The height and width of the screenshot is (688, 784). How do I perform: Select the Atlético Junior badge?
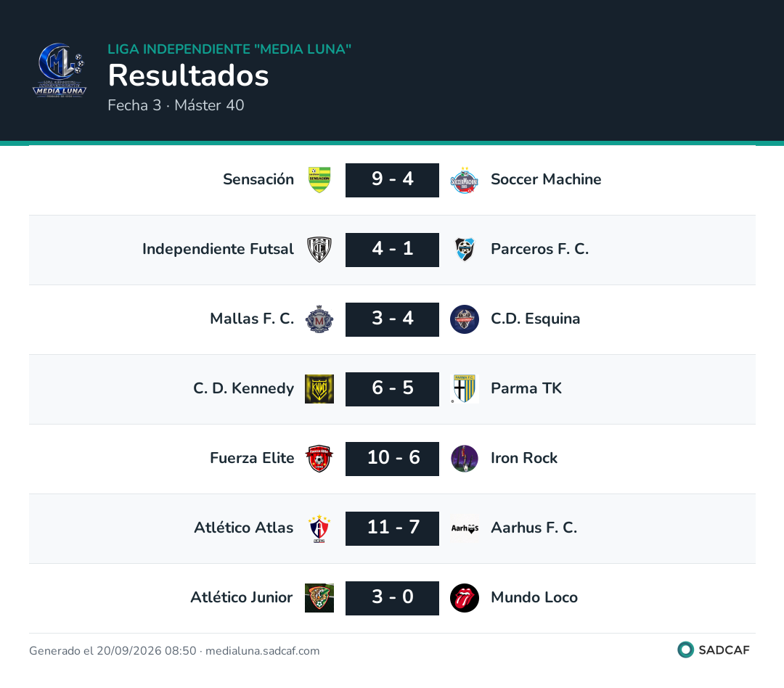tap(319, 598)
